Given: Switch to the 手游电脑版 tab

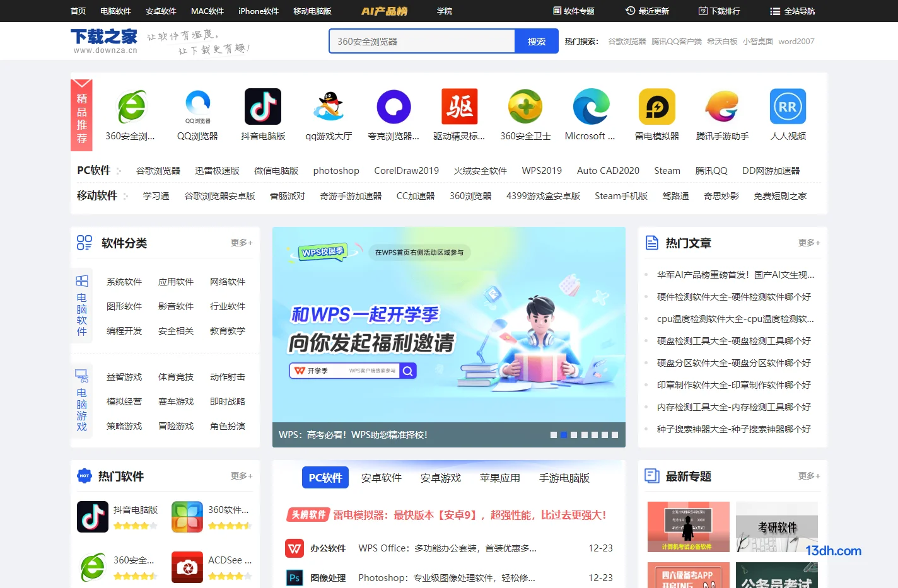Looking at the screenshot, I should coord(564,478).
